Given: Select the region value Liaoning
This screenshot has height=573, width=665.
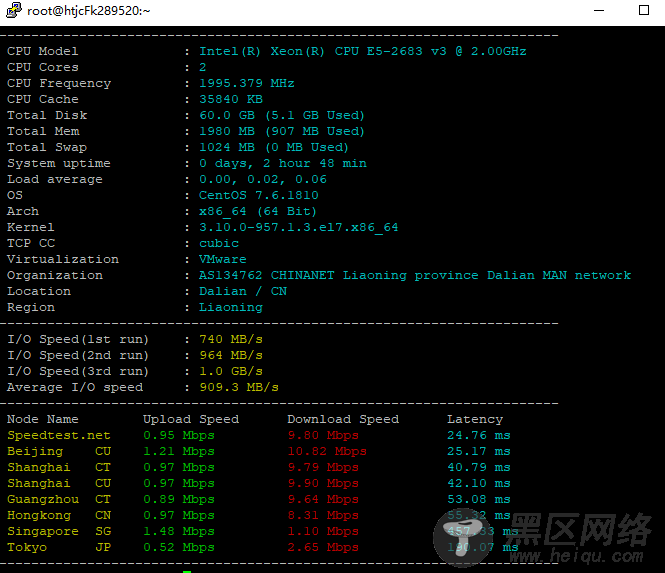Looking at the screenshot, I should 231,307.
